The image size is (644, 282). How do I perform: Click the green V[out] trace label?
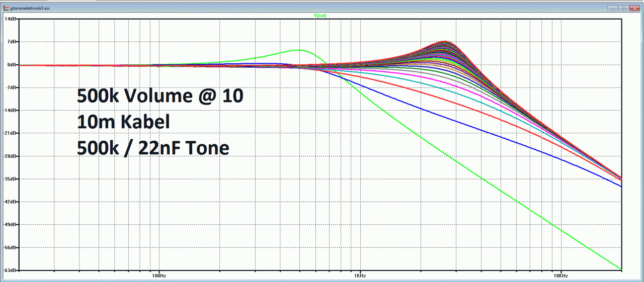[x=320, y=16]
